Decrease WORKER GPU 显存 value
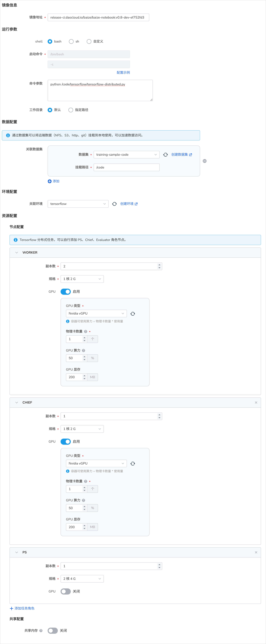Viewport: 266px width, 644px height. coord(85,379)
